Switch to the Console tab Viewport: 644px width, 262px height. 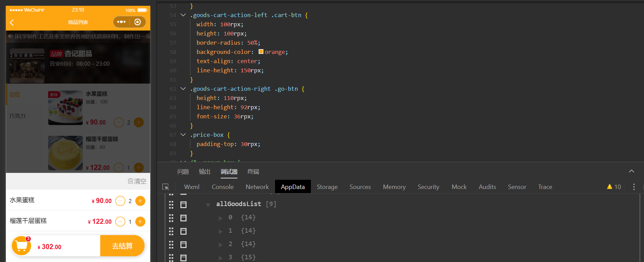tap(222, 187)
